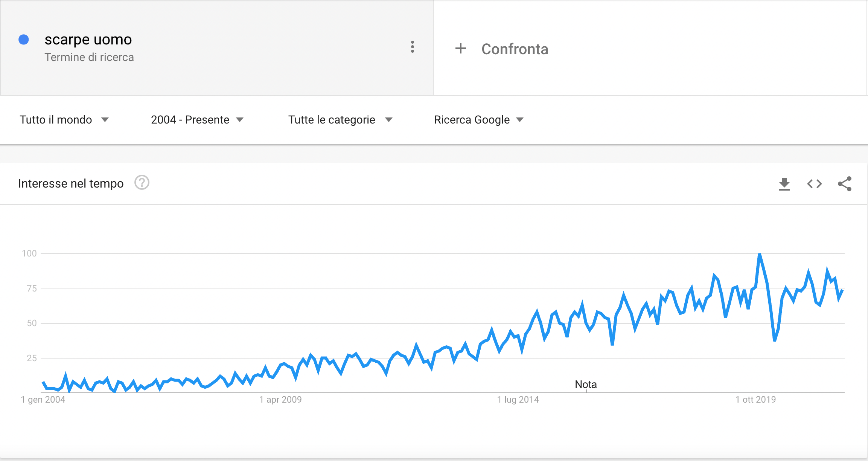Share the Interesse nel tempo chart
868x461 pixels.
(845, 184)
